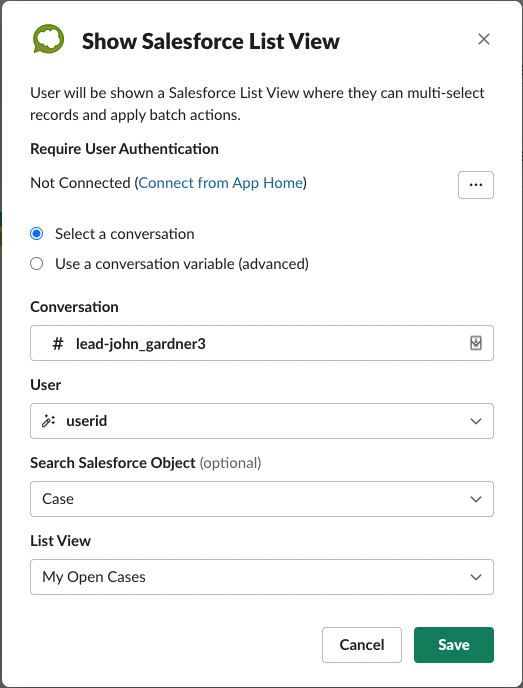This screenshot has height=688, width=523.
Task: Click the green Salesforce chat bubble logo
Action: (x=48, y=39)
